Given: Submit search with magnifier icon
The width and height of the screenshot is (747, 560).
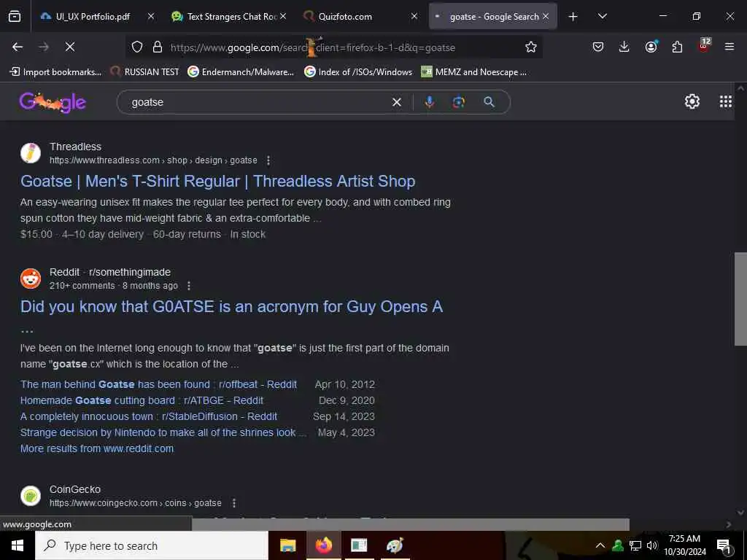Looking at the screenshot, I should click(x=489, y=102).
